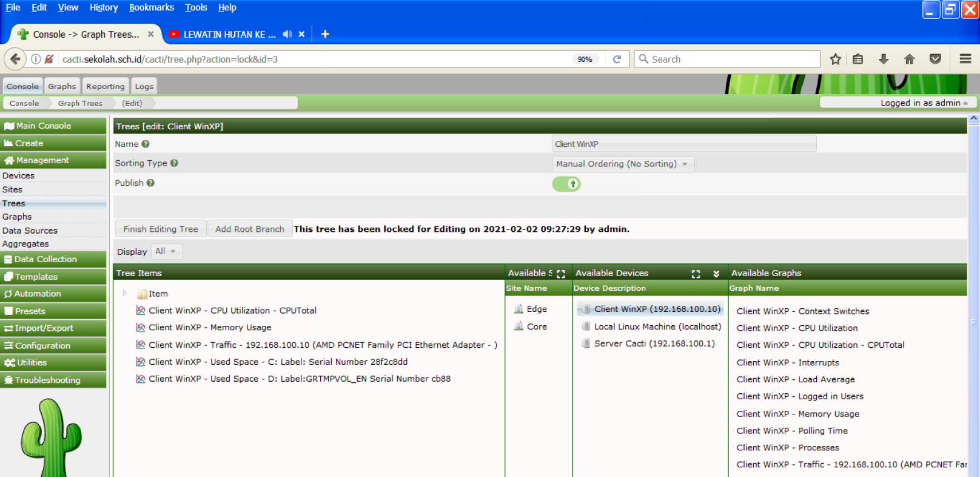Click the Firefox home icon

pos(909,59)
